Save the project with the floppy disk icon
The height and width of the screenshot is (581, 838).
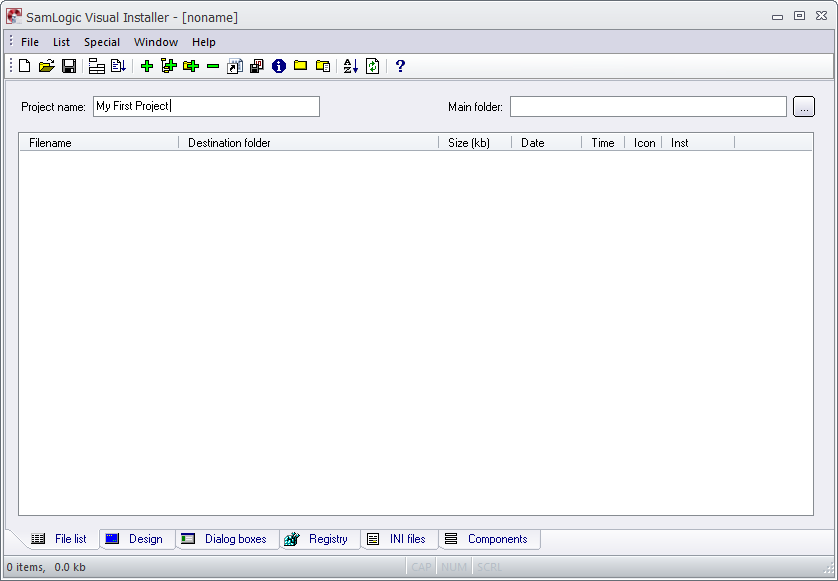(x=69, y=66)
